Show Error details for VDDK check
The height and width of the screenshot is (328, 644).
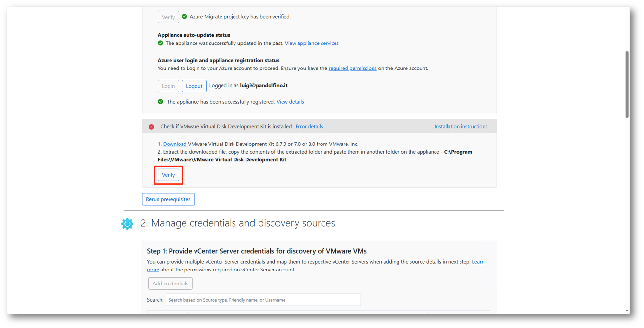pyautogui.click(x=309, y=126)
